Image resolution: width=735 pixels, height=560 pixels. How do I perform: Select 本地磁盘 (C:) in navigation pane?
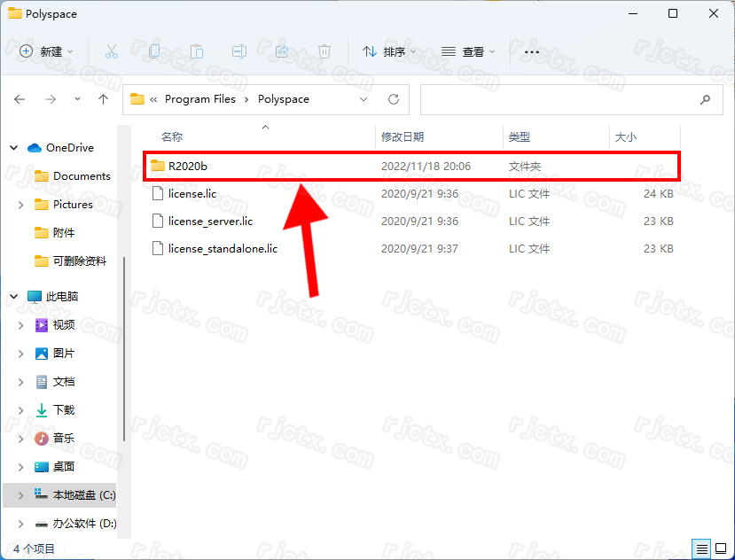click(x=83, y=495)
